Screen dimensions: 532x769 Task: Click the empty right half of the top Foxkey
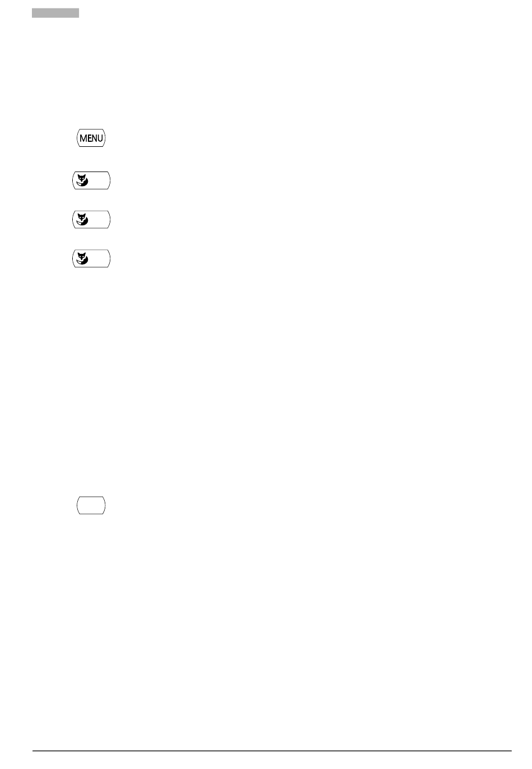pos(99,180)
